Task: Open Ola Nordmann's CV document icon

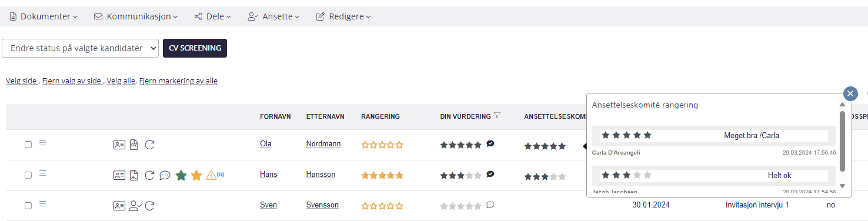Action: 134,145
